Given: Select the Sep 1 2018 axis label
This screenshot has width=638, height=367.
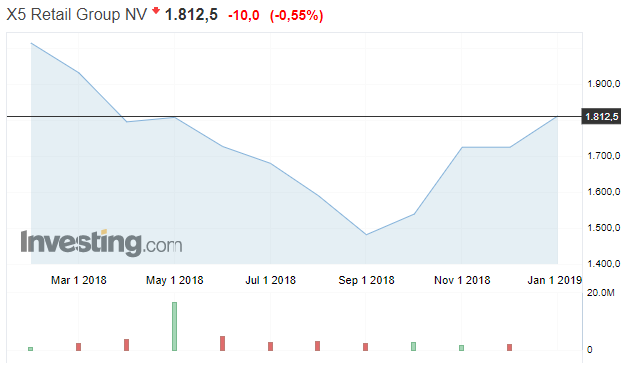Looking at the screenshot, I should (x=367, y=280).
